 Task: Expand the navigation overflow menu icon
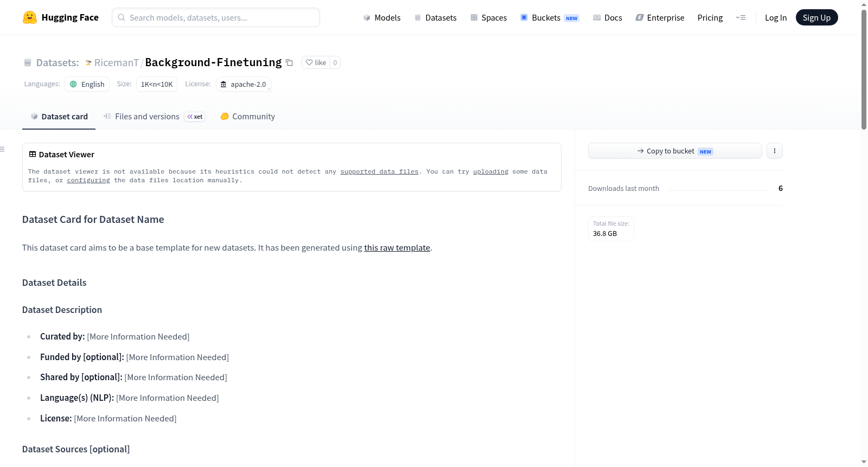[x=741, y=17]
